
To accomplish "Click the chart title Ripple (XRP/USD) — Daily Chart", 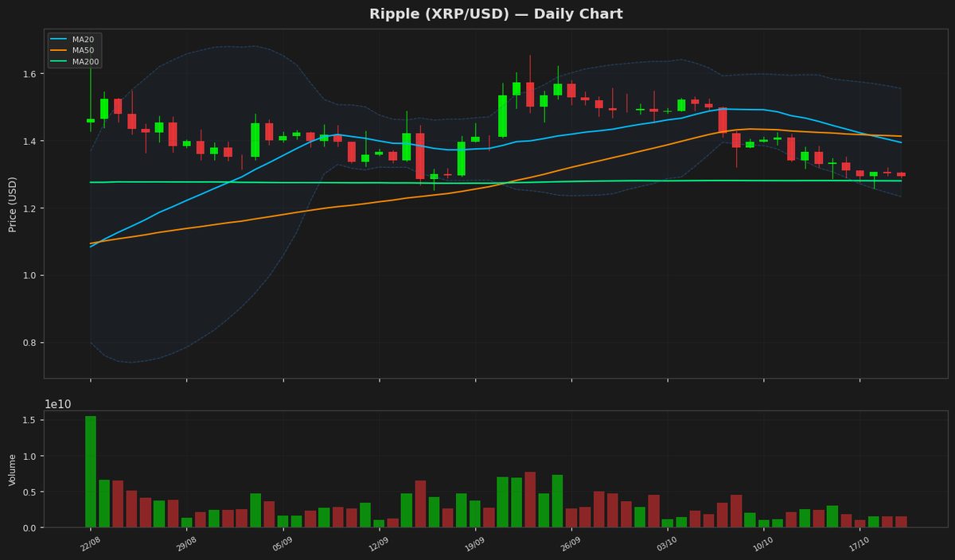I will coord(496,14).
